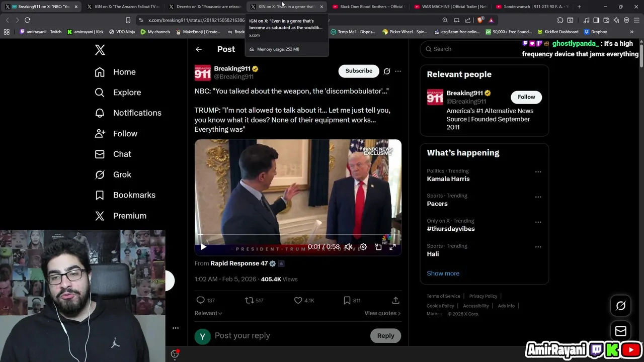Expand the footer More menu
The image size is (644, 362).
[x=434, y=314]
